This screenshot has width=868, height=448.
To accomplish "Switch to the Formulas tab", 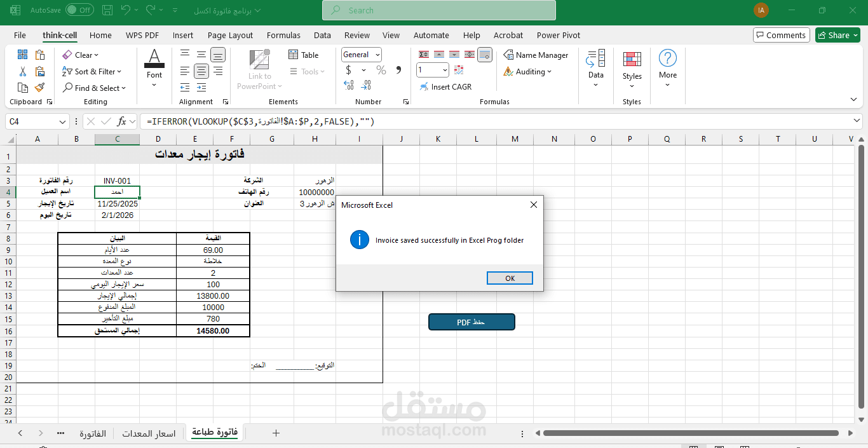I will pyautogui.click(x=283, y=36).
